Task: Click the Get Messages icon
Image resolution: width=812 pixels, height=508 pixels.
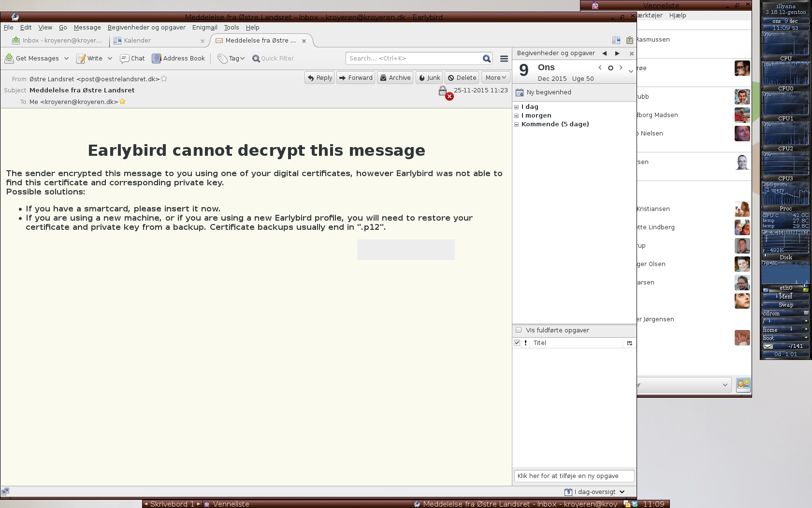Action: pos(9,59)
